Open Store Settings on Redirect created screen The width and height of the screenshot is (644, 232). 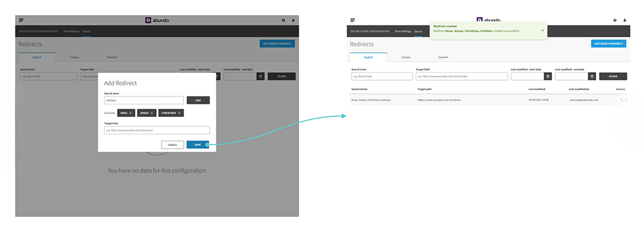(x=403, y=31)
